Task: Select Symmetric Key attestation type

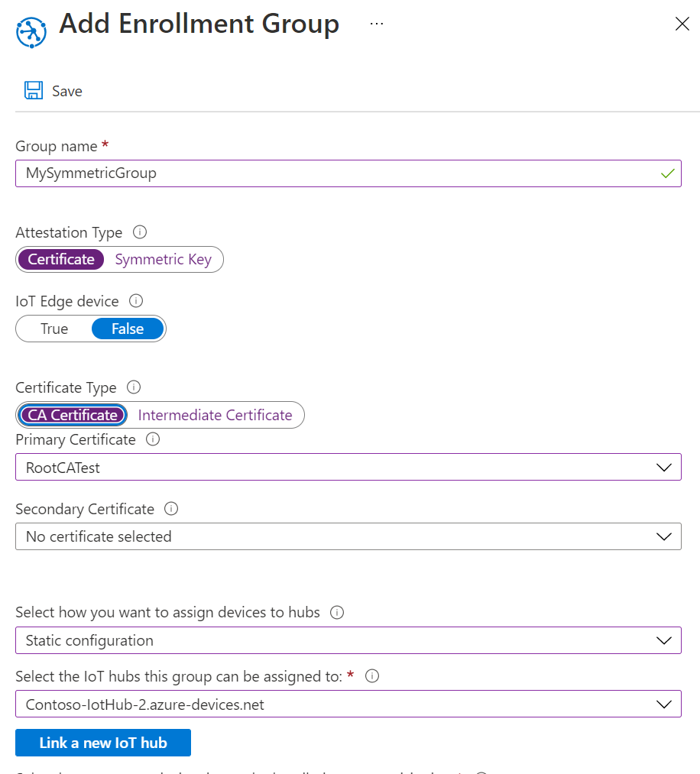Action: click(163, 259)
